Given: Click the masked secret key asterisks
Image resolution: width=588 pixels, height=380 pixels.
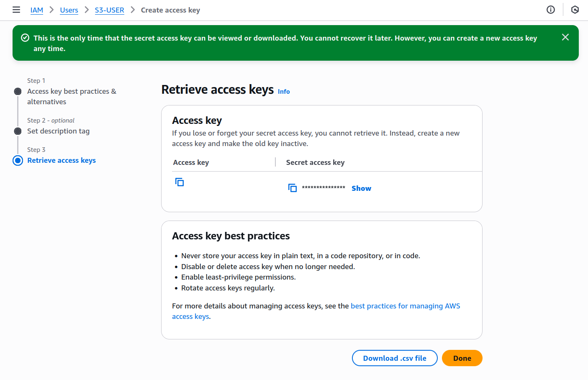Looking at the screenshot, I should 324,188.
